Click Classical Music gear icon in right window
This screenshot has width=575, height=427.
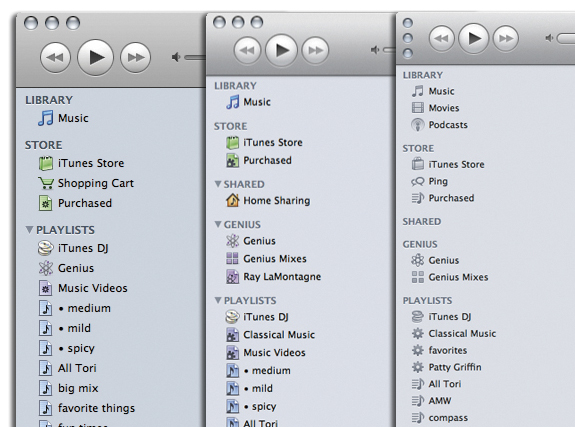click(418, 333)
